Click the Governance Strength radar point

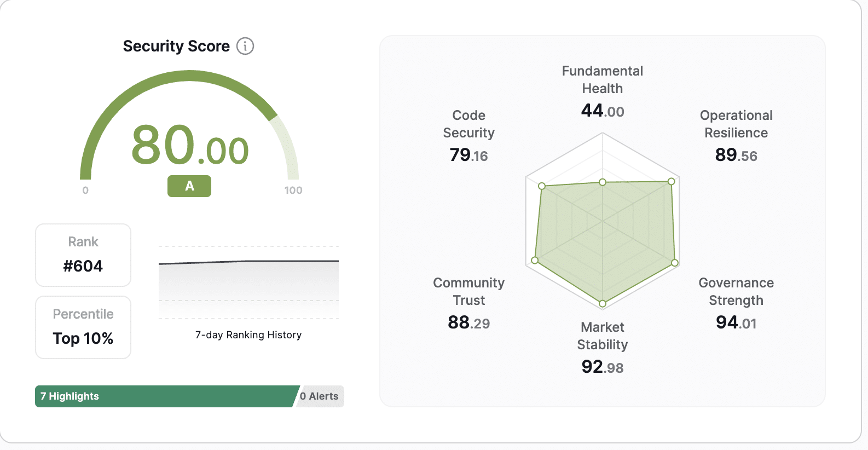[675, 263]
